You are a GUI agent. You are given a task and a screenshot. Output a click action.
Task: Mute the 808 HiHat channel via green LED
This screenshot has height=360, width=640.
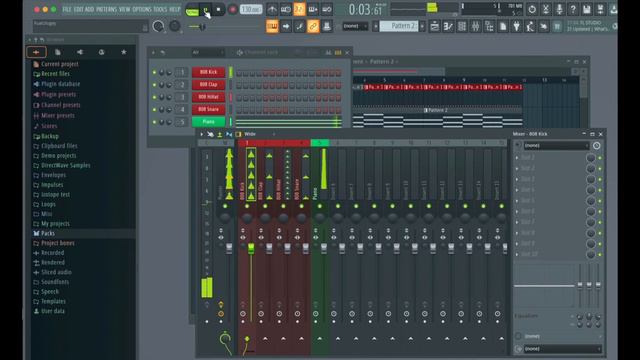[154, 97]
